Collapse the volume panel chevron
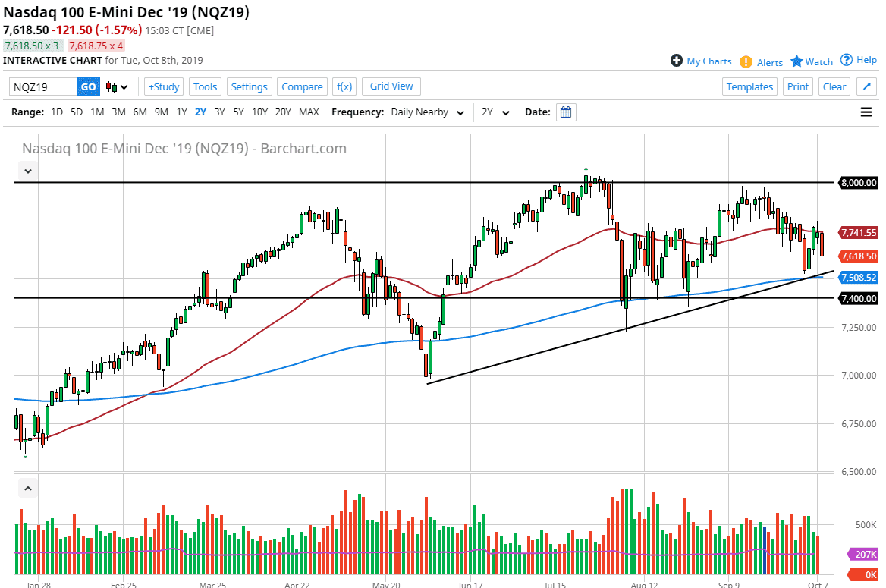Screen dimensions: 886x588 (x=27, y=487)
